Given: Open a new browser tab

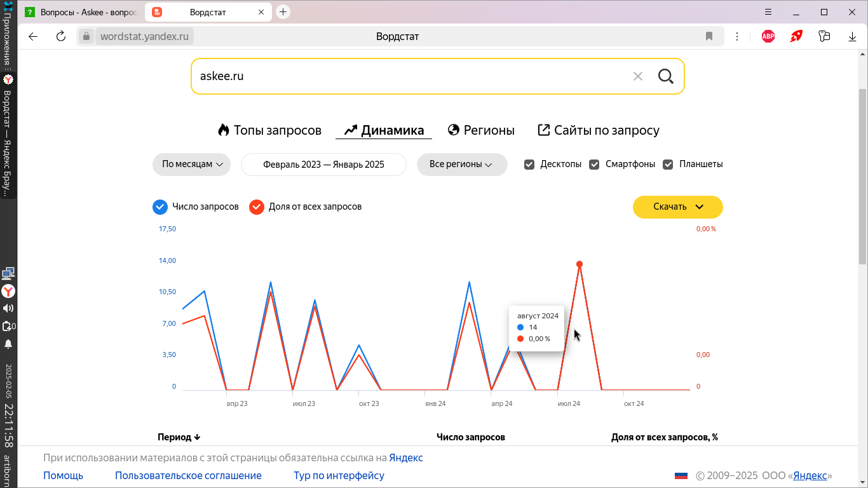Looking at the screenshot, I should click(x=283, y=12).
